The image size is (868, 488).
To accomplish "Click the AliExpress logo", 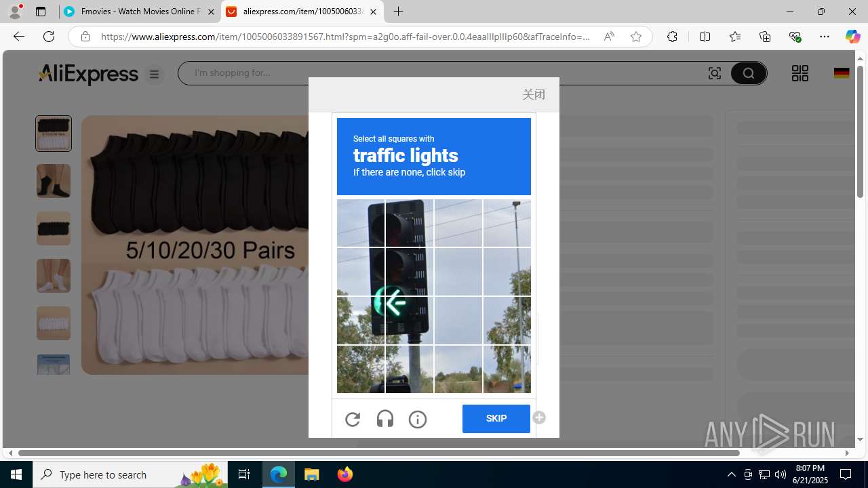I will pos(88,74).
